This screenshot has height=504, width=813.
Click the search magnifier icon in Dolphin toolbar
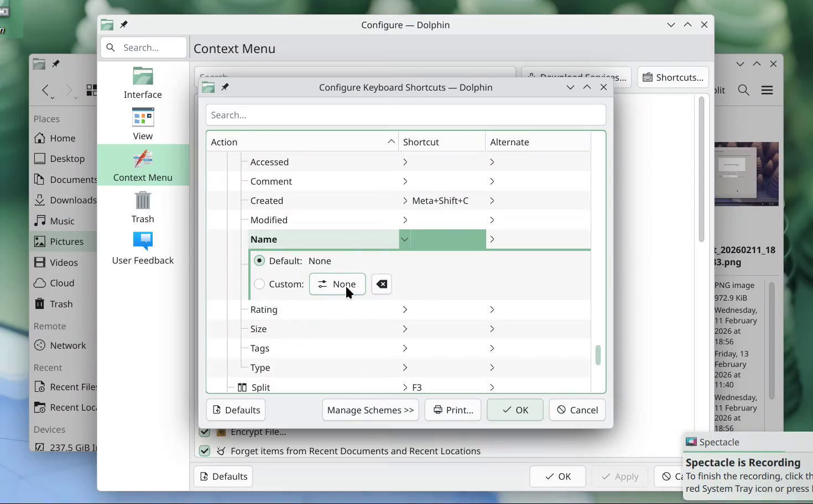click(743, 90)
